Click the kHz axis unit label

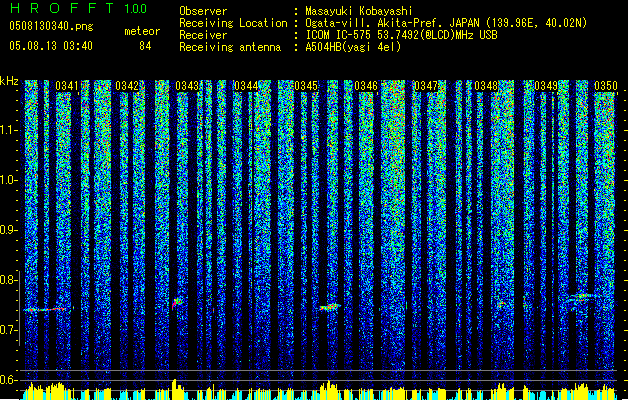9,81
